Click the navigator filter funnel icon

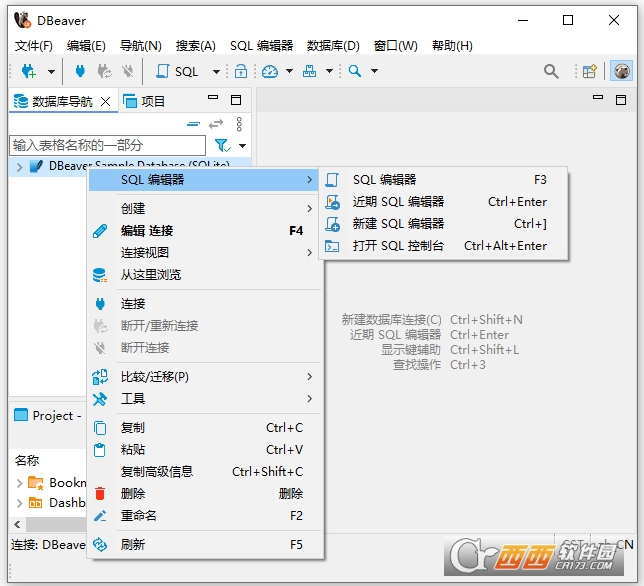(222, 145)
